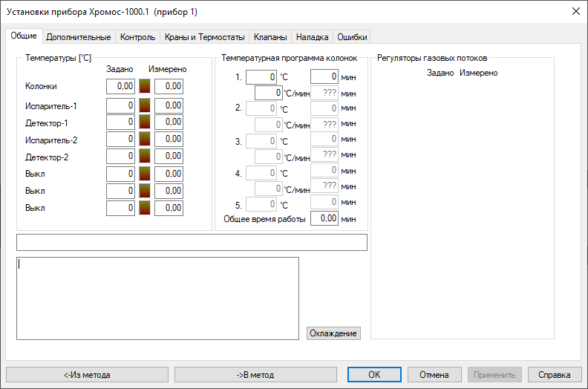Click step 1 hold time мин field

324,76
